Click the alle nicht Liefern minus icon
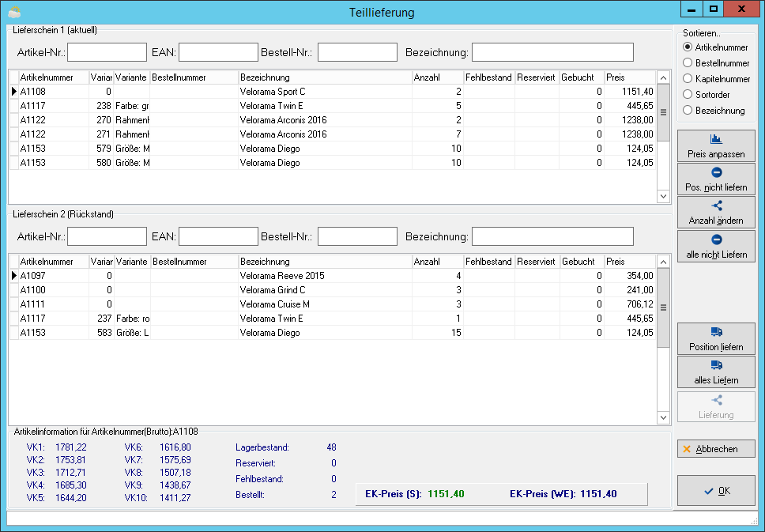The width and height of the screenshot is (765, 532). 716,240
